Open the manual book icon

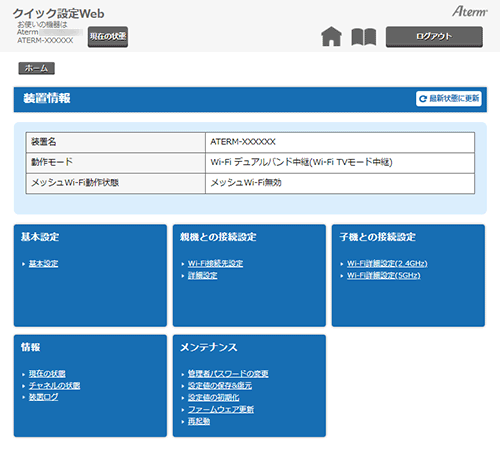(x=364, y=37)
